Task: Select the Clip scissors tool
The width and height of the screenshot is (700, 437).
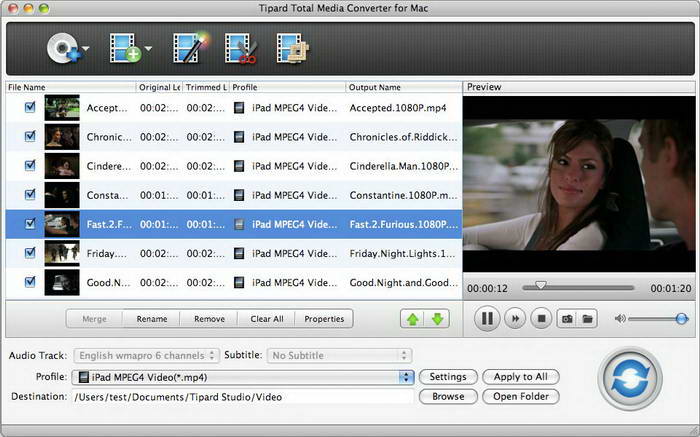Action: (240, 47)
